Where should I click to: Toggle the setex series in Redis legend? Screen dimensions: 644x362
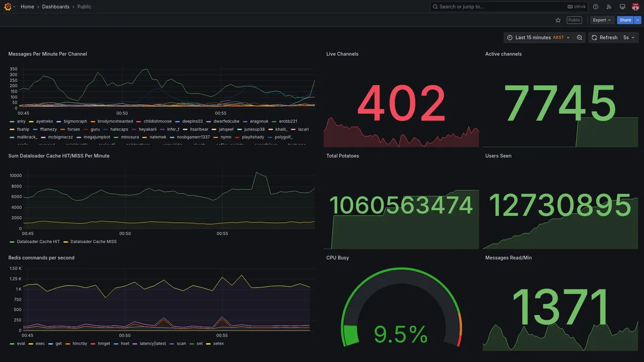[218, 343]
